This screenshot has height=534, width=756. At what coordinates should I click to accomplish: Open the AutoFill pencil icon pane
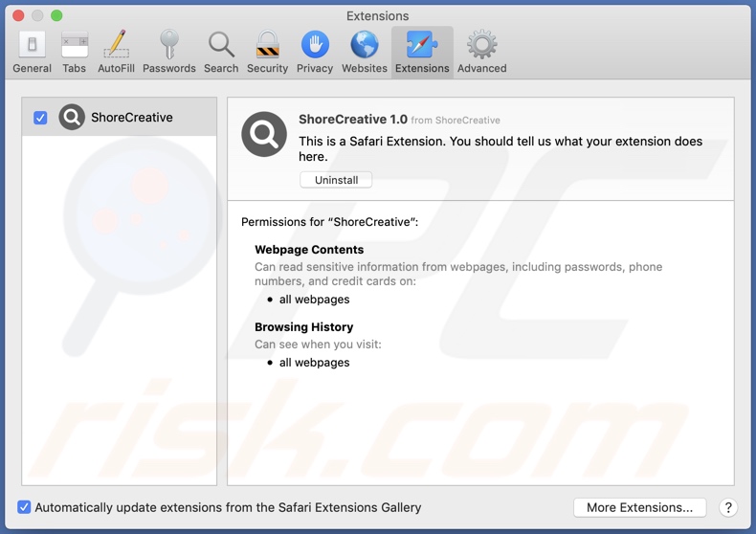(116, 52)
